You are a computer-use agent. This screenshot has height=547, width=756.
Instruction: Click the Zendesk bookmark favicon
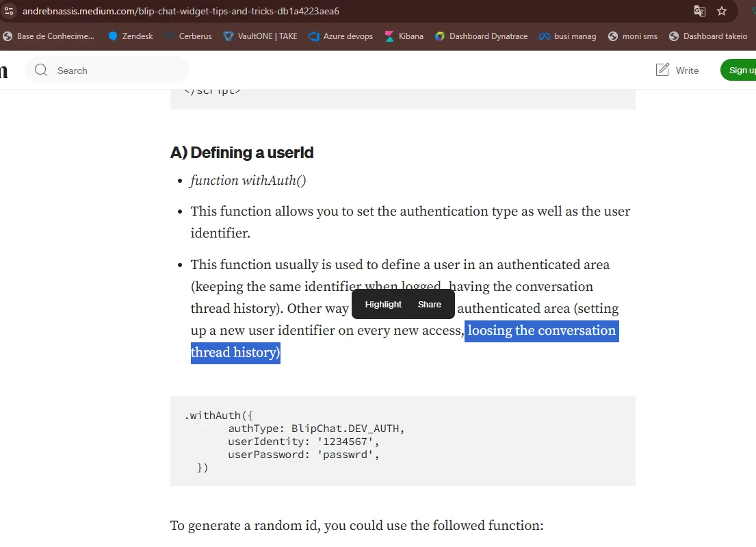(113, 36)
